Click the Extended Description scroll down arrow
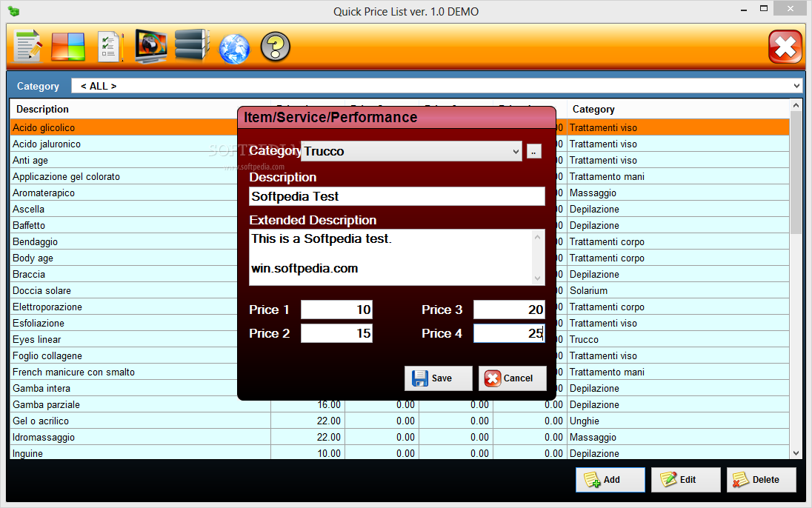This screenshot has height=508, width=812. point(538,278)
